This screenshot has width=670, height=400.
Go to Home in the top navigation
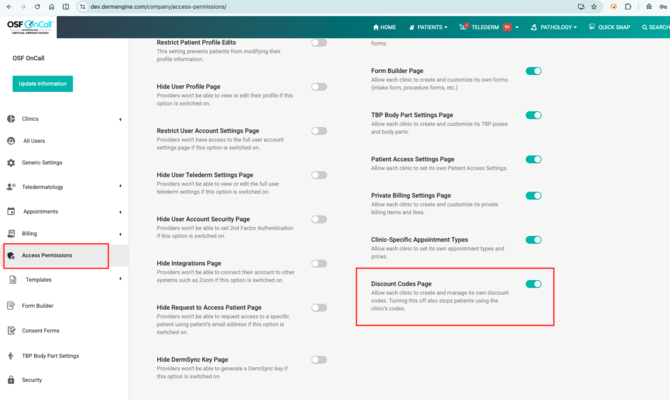(385, 27)
